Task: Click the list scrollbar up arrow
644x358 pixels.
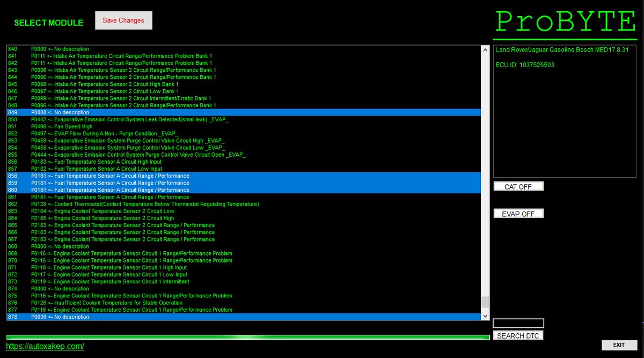Action: (485, 49)
